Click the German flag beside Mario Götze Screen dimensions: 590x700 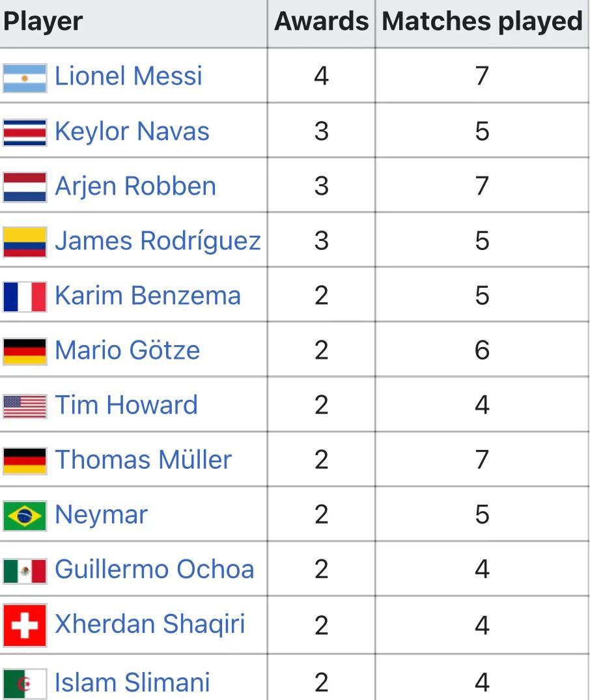[x=25, y=352]
